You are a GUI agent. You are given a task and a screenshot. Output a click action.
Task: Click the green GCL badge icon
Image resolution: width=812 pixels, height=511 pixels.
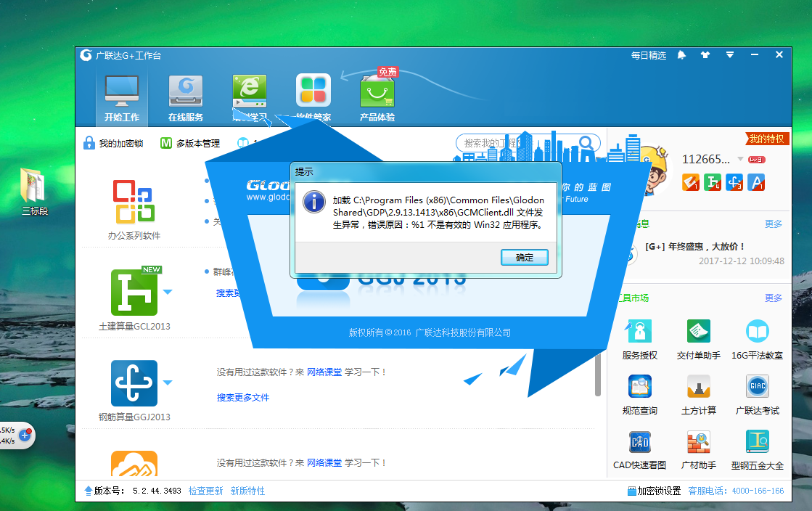coord(713,182)
